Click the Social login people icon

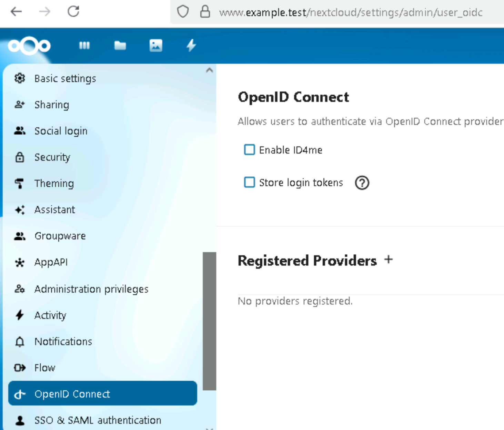pyautogui.click(x=20, y=131)
